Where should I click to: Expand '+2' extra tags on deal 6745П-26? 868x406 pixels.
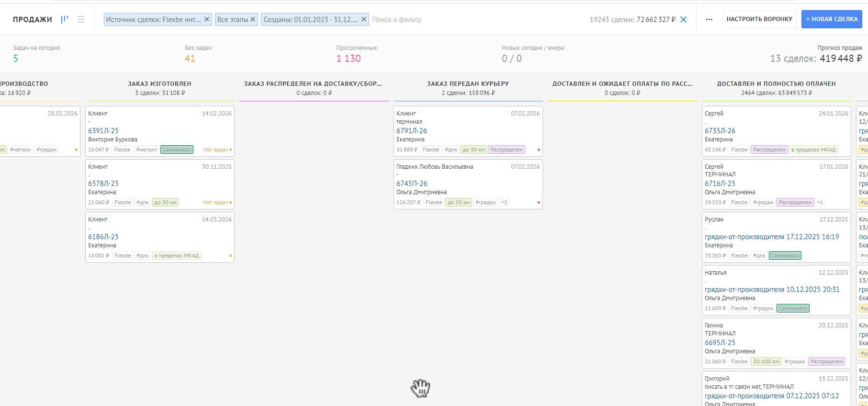(504, 202)
